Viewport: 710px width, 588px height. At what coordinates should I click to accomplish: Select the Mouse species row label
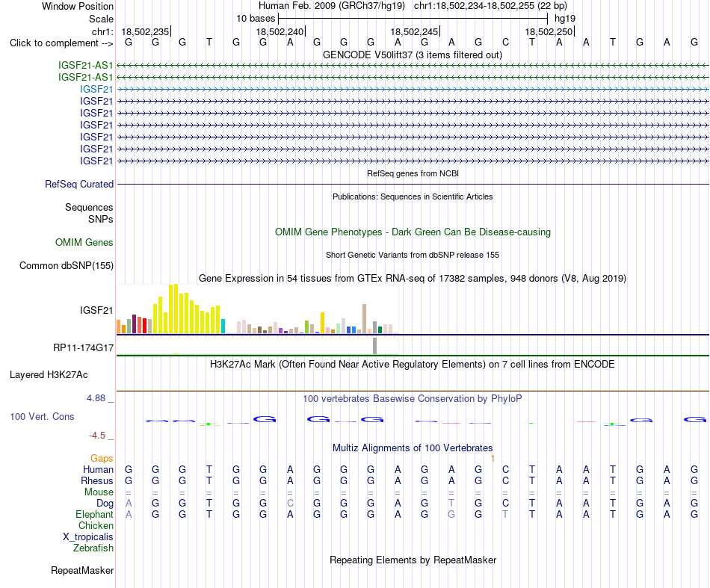[99, 492]
